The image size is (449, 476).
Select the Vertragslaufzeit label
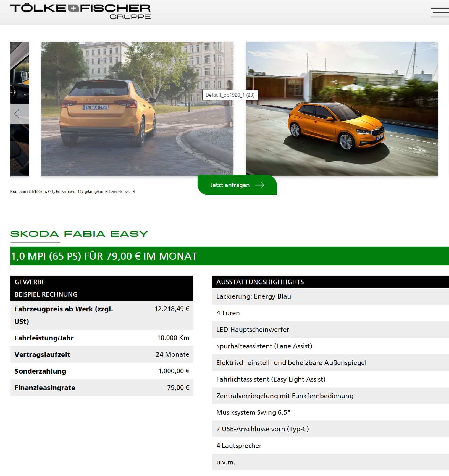42,354
